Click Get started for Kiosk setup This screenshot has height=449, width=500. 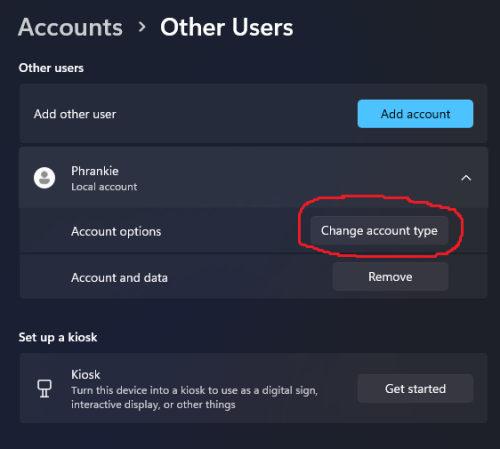tap(415, 389)
